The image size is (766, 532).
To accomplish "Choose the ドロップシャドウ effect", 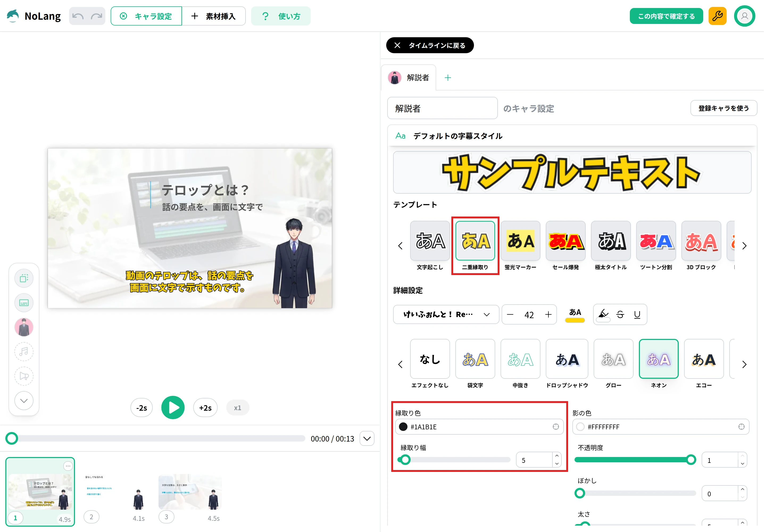I will [567, 359].
